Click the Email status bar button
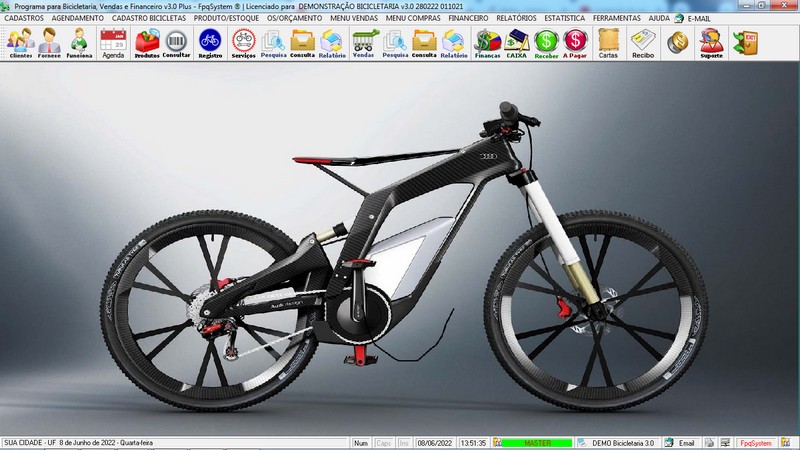 tap(681, 443)
